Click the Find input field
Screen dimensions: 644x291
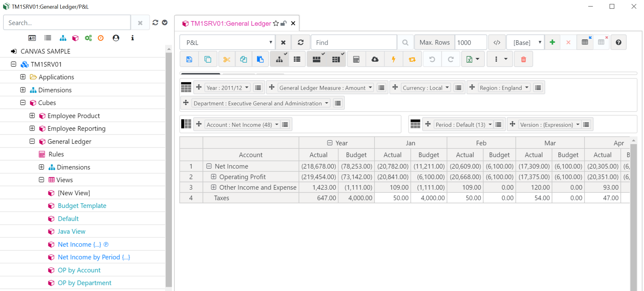tap(354, 42)
